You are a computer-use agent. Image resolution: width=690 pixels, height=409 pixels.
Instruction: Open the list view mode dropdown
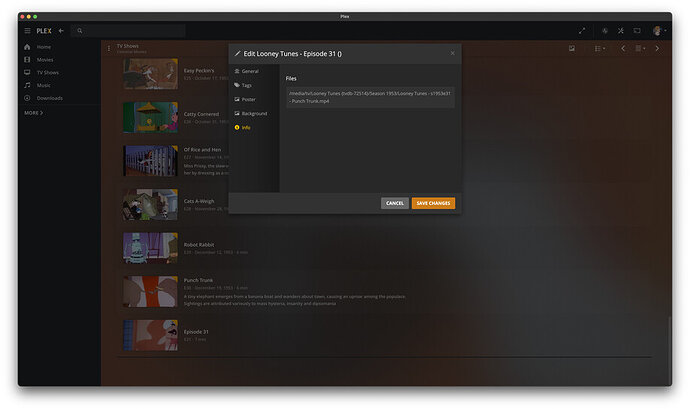click(600, 48)
